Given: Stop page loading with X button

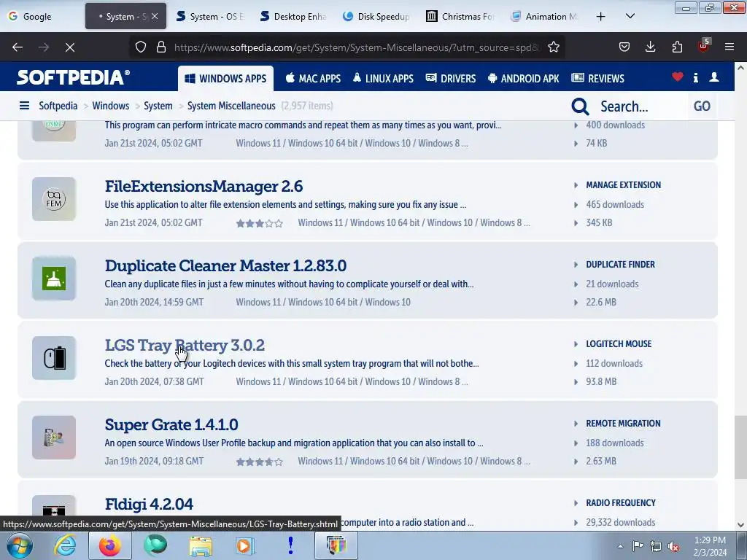Looking at the screenshot, I should pyautogui.click(x=70, y=47).
